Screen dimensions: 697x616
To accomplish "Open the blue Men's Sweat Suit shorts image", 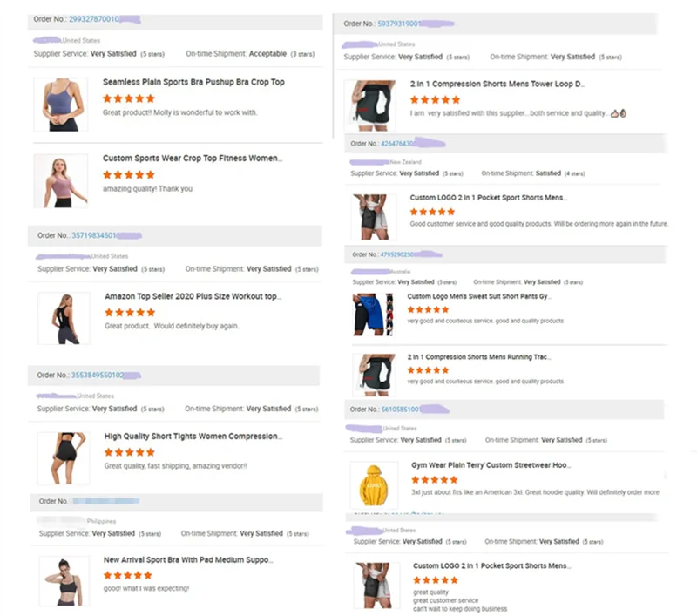I will tap(372, 315).
